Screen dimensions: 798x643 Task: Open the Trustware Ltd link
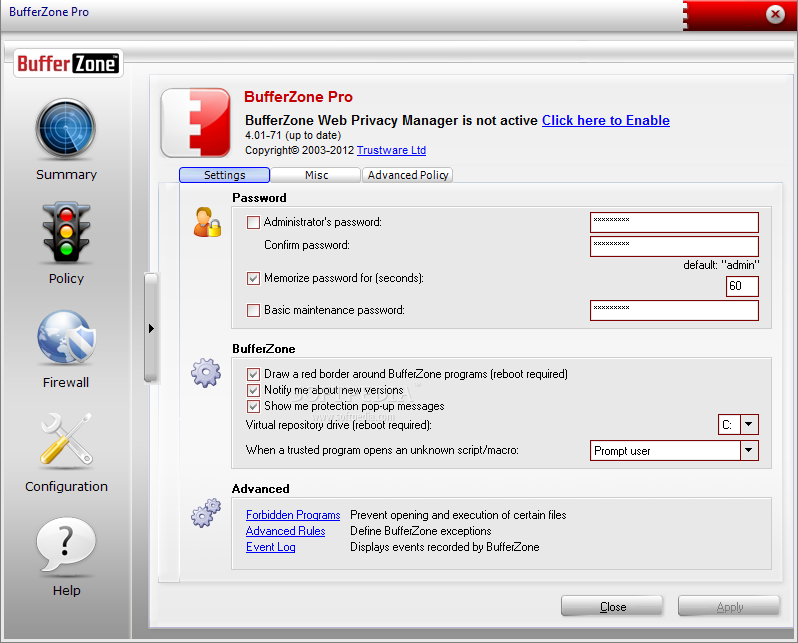391,150
